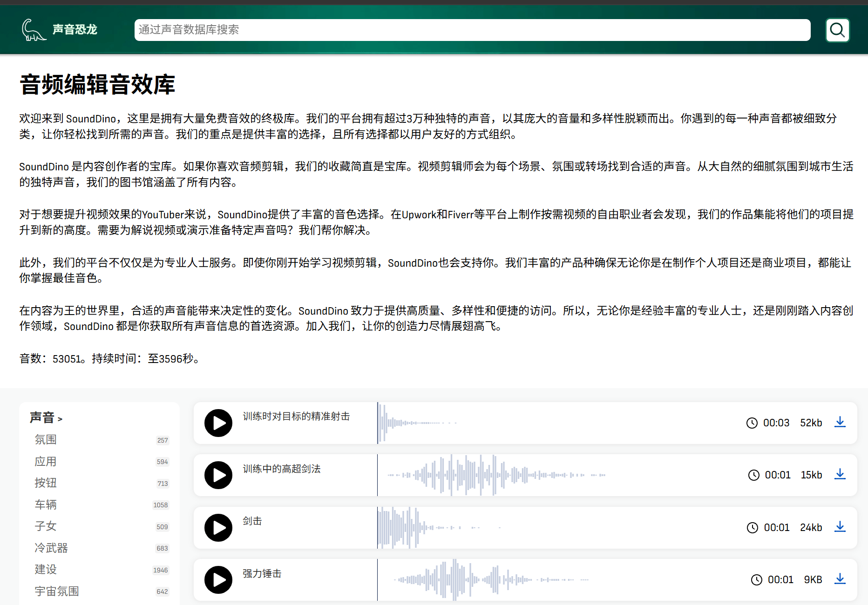Open the 建设 sounds category
This screenshot has width=868, height=605.
45,570
